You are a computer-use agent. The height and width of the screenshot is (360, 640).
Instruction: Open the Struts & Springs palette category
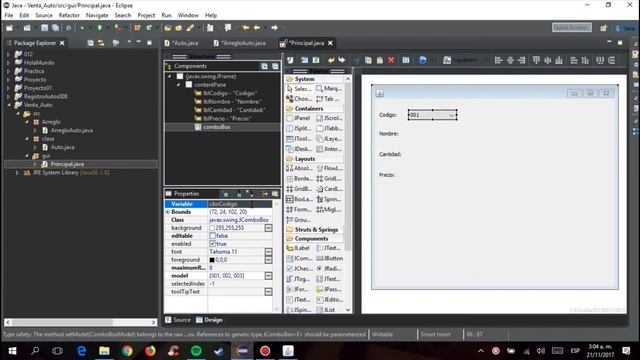pos(316,229)
